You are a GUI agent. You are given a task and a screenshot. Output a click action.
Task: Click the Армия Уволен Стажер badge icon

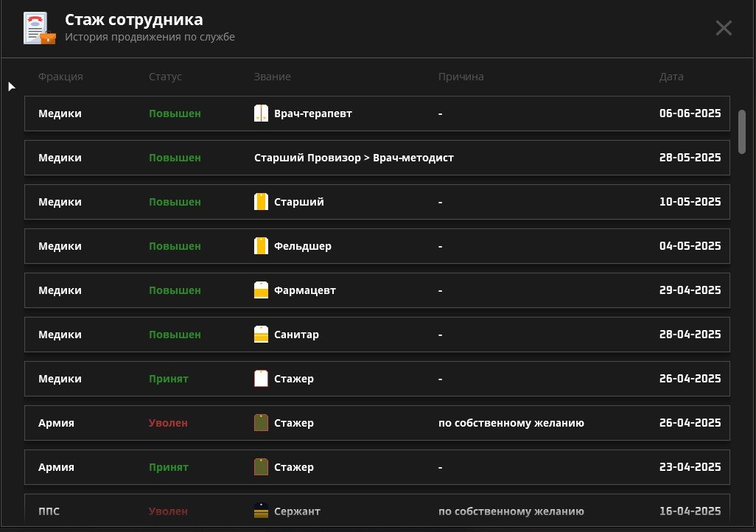coord(261,423)
